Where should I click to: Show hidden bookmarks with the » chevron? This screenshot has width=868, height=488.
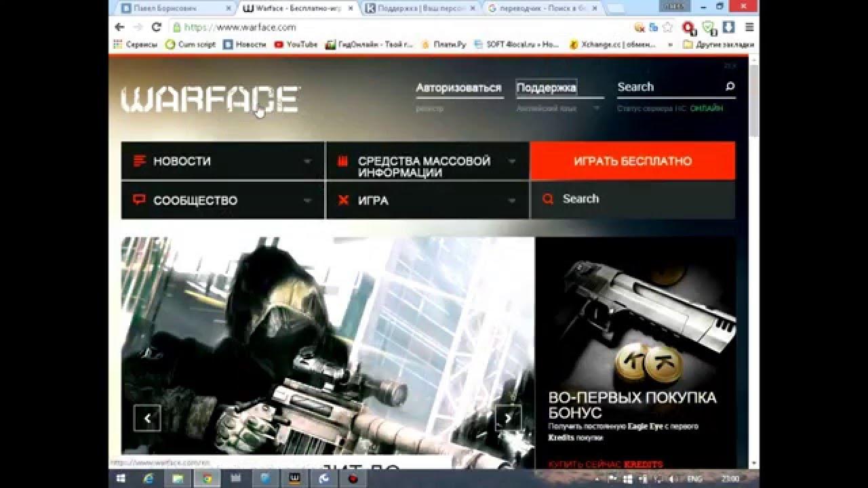click(671, 44)
